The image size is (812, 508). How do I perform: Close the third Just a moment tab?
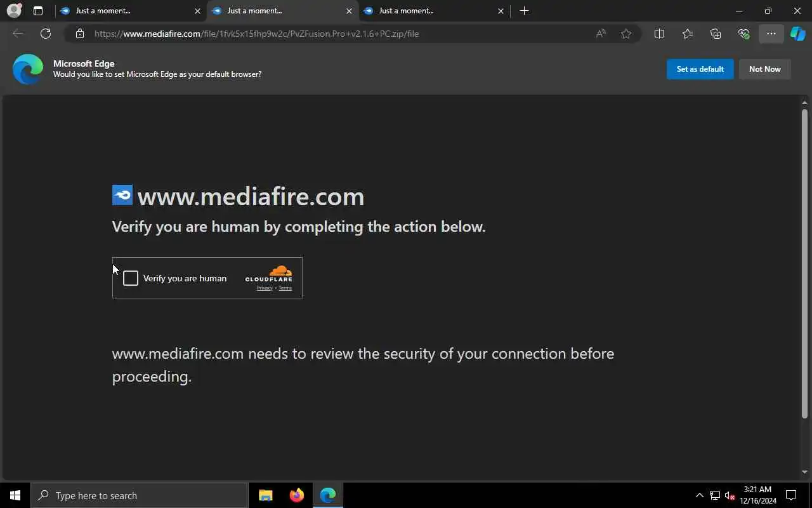[x=501, y=11]
